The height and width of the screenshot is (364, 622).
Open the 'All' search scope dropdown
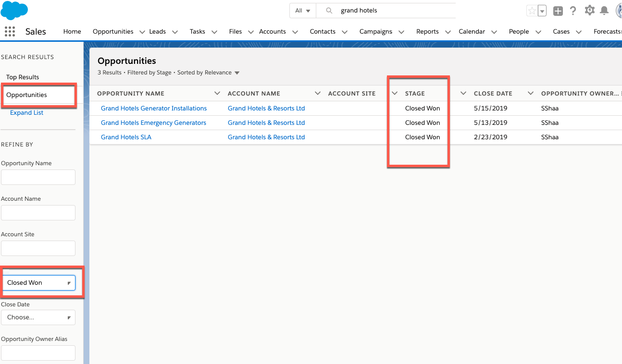coord(303,11)
